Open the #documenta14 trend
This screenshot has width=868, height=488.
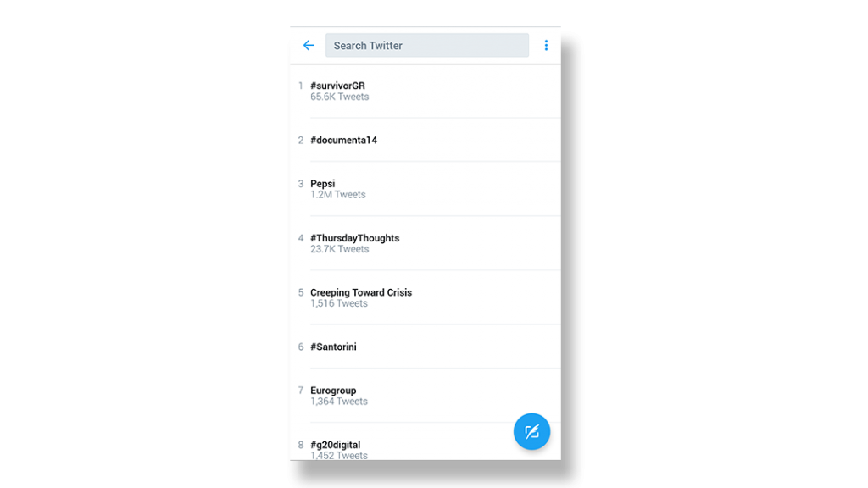click(426, 140)
